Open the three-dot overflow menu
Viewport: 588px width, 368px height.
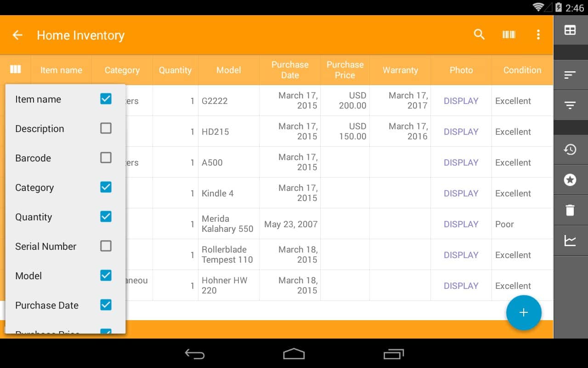tap(538, 34)
